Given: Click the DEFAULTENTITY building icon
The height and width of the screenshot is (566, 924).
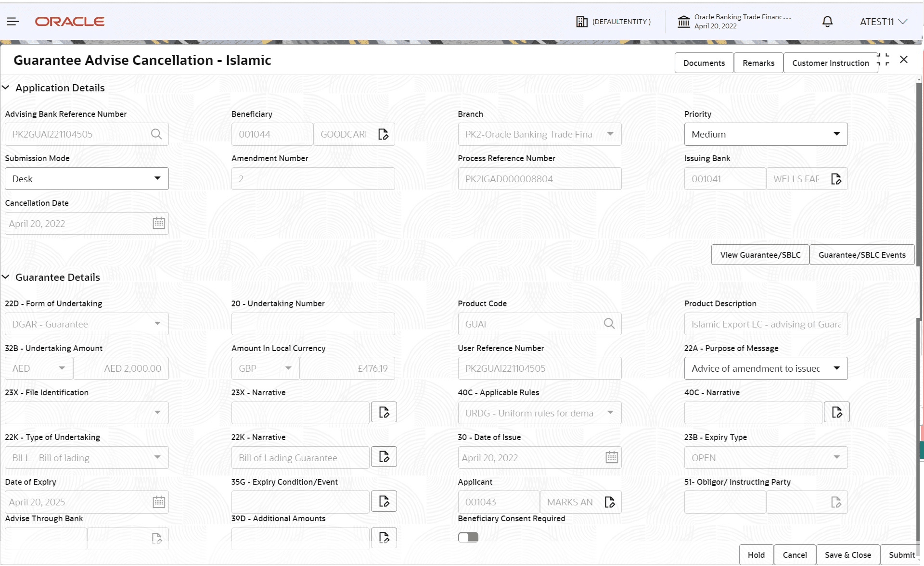Looking at the screenshot, I should (x=582, y=21).
